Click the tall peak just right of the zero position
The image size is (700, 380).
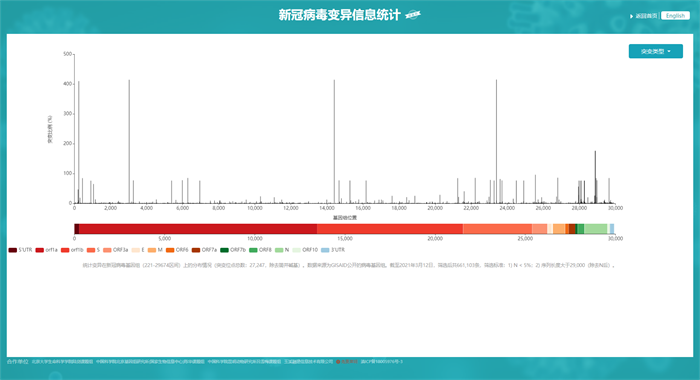click(x=79, y=142)
